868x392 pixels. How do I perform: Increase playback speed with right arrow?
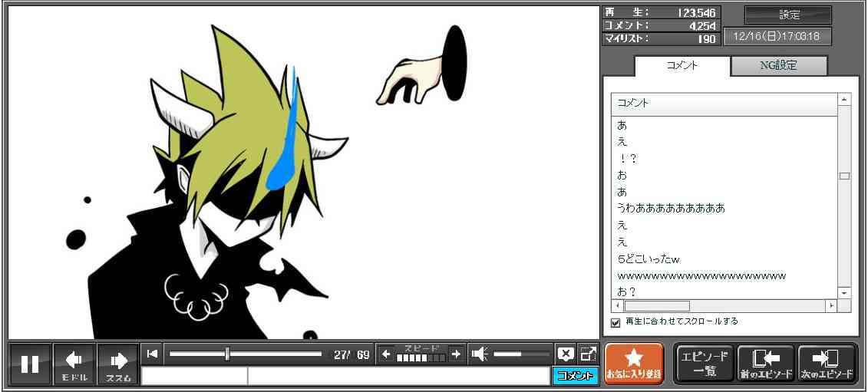coord(456,354)
